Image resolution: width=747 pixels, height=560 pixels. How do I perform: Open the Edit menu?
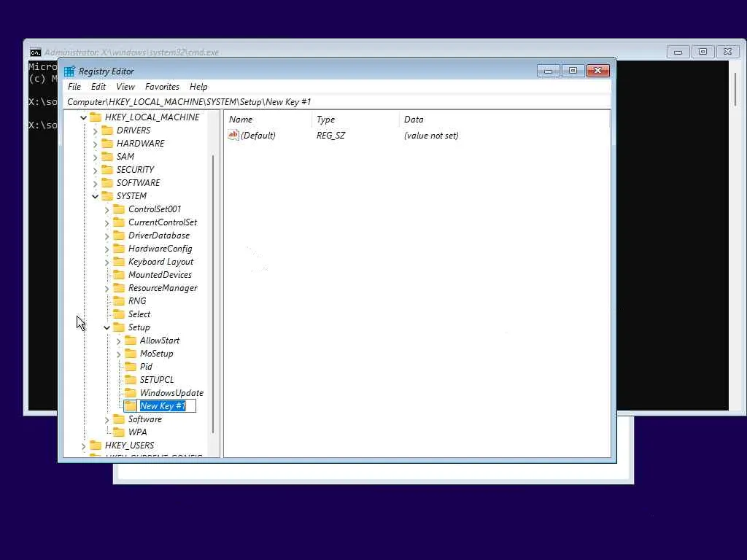tap(98, 87)
